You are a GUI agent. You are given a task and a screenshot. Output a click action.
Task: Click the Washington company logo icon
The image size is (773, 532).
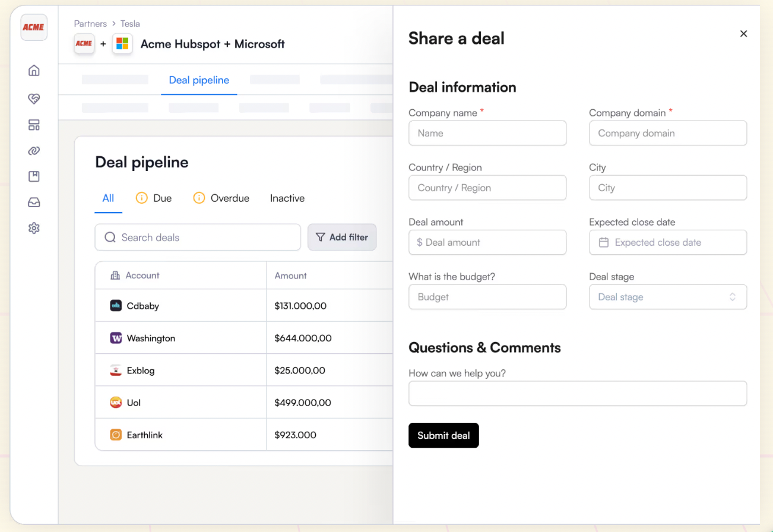click(116, 338)
